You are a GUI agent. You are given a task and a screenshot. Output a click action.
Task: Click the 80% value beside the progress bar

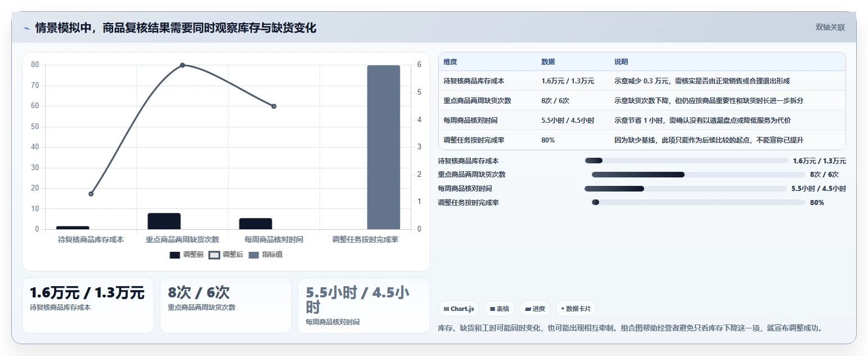click(817, 203)
